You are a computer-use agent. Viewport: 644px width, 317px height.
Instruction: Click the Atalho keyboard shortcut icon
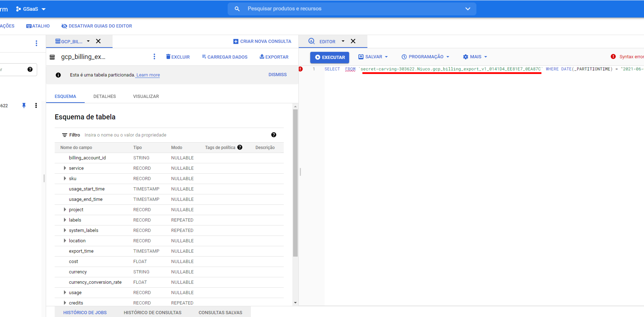29,26
